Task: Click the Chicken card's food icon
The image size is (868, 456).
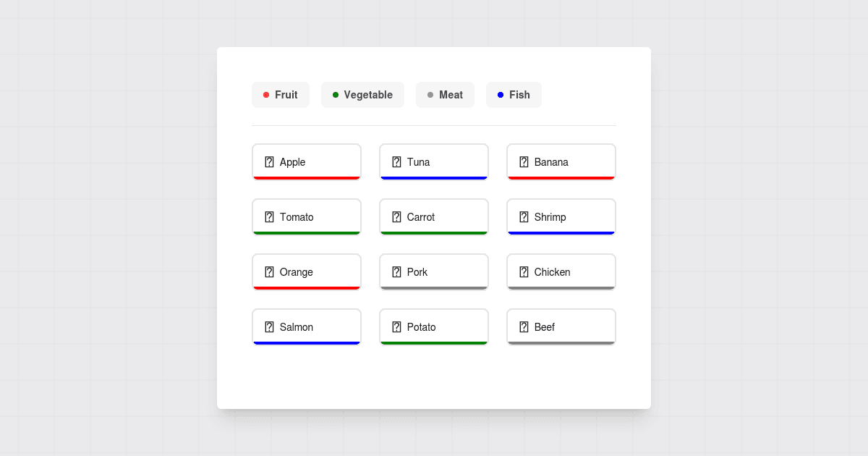Action: pos(525,271)
